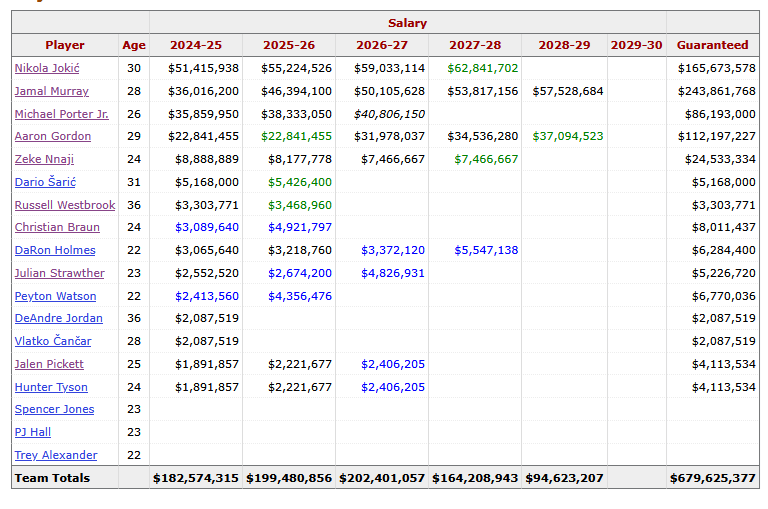
Task: Open Trey Alexander link
Action: coord(56,456)
